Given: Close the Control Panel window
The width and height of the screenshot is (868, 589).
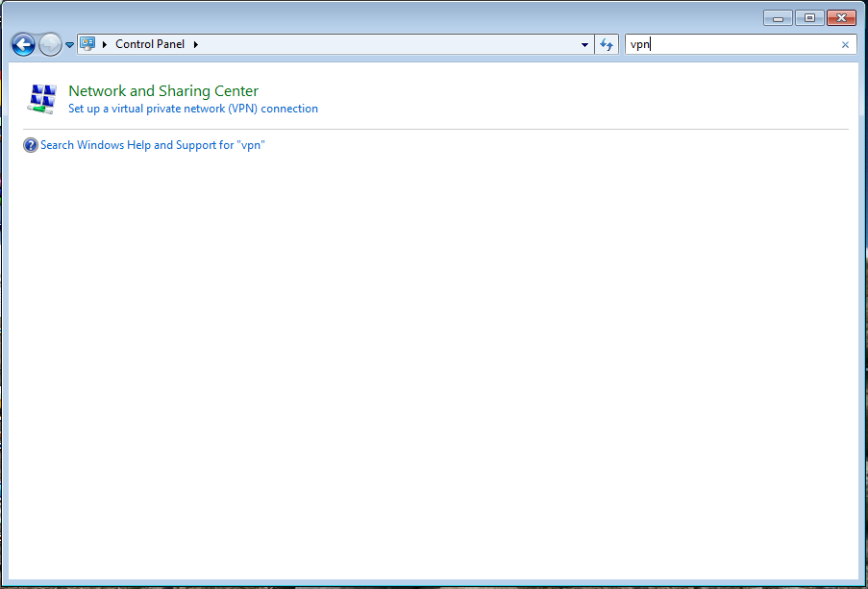Looking at the screenshot, I should 841,17.
